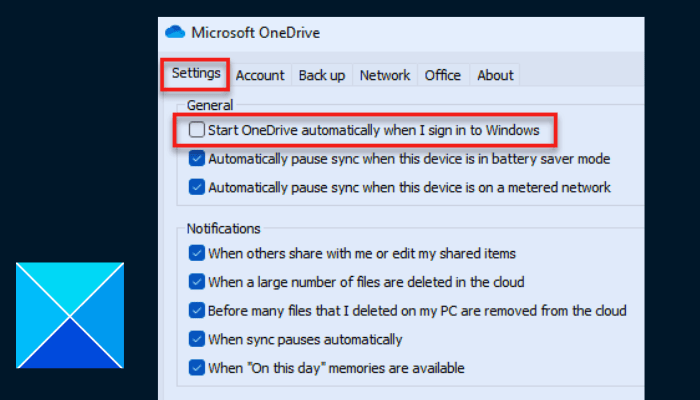Open the Back up tab
Image resolution: width=700 pixels, height=400 pixels.
click(x=322, y=75)
